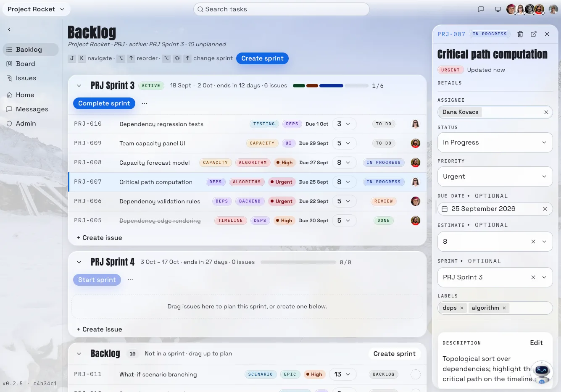Click the Search tasks field
Image resolution: width=561 pixels, height=392 pixels.
tap(281, 9)
